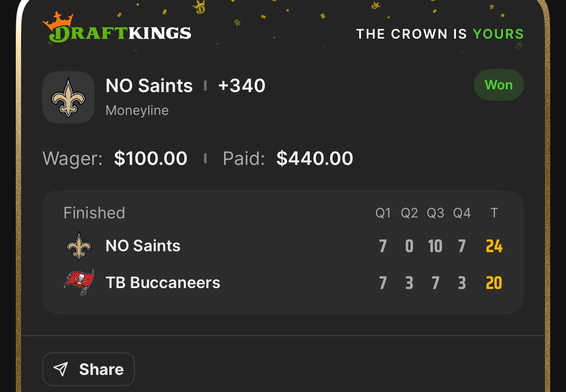Click the $440.00 paid amount
Viewport: 566px width, 392px height.
(315, 158)
